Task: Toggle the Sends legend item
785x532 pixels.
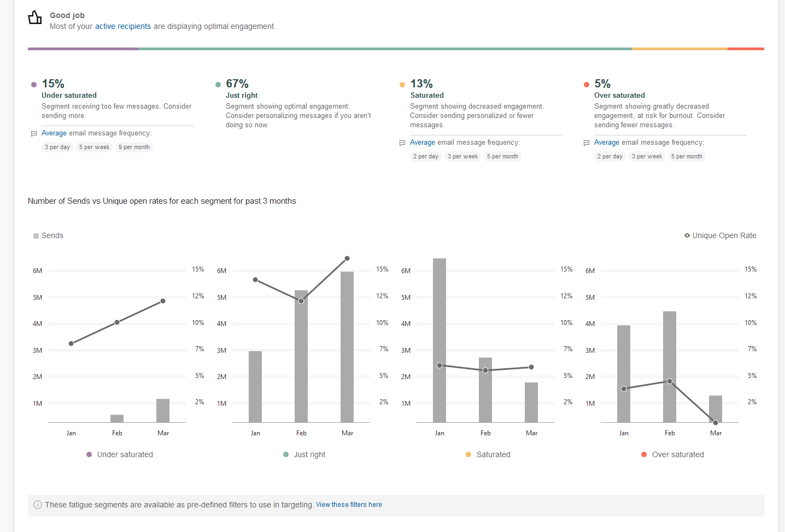Action: point(48,236)
